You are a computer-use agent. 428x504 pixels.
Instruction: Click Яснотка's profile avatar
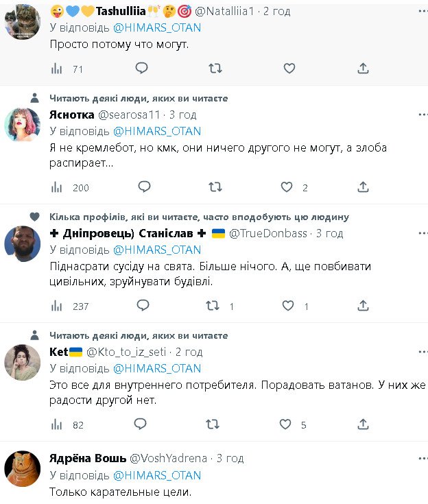(x=23, y=124)
